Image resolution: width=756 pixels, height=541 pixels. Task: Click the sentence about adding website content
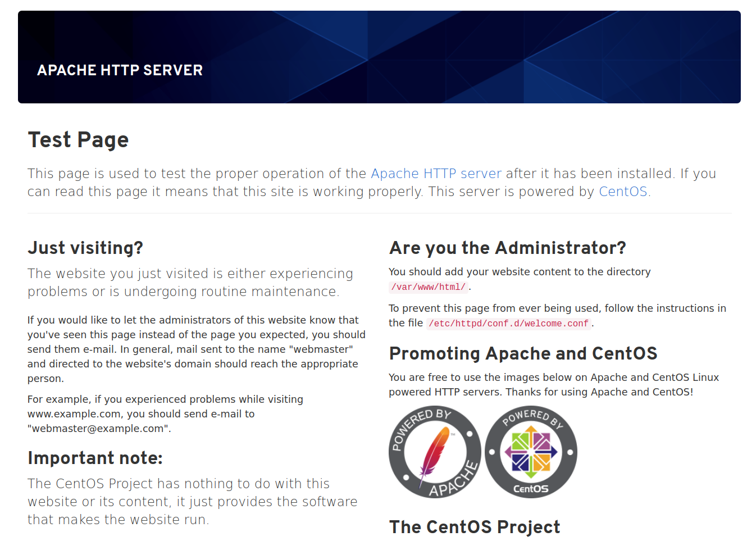(519, 272)
